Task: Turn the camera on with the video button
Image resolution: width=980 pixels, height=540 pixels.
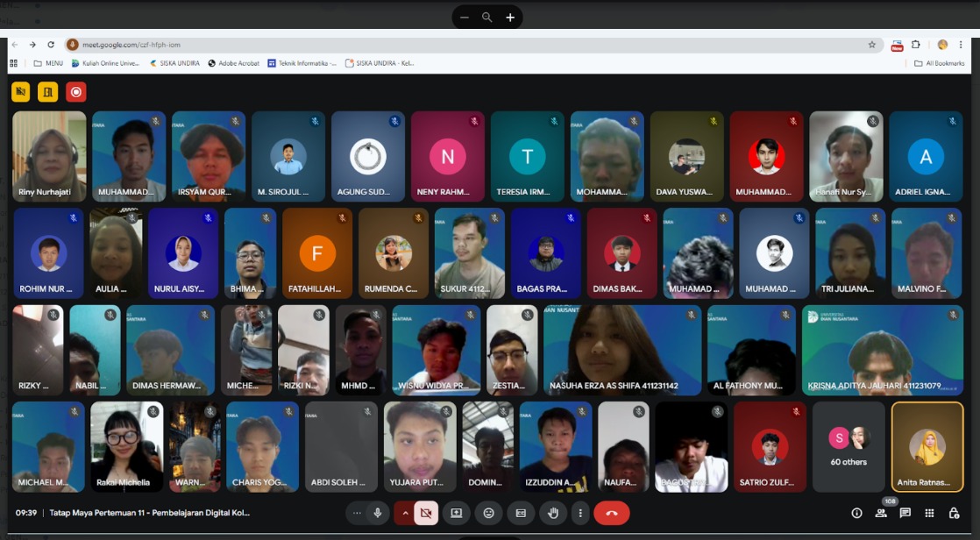Action: tap(426, 513)
